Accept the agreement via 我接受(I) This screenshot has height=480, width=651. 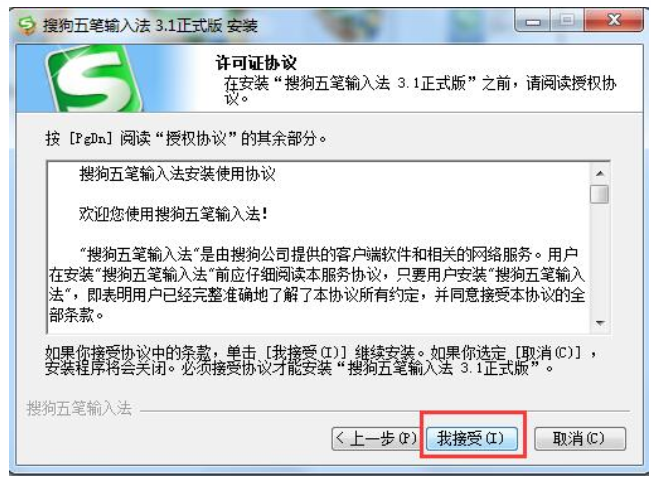tap(472, 438)
